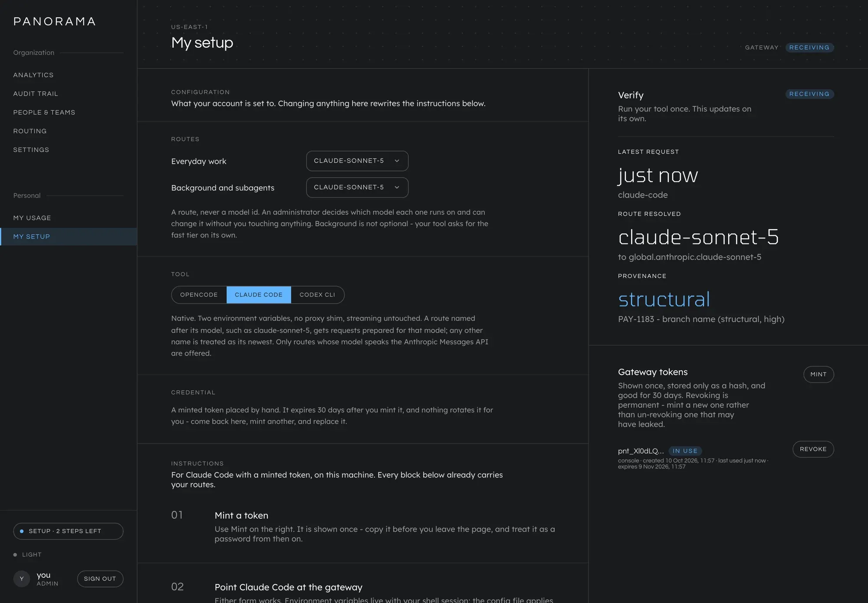This screenshot has height=603, width=868.
Task: Click the claude-code request source text
Action: (643, 195)
